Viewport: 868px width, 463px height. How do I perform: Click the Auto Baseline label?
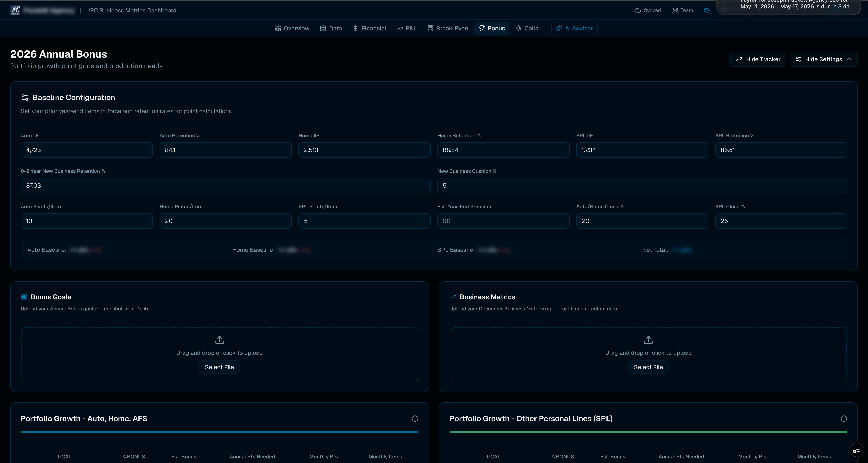click(47, 250)
